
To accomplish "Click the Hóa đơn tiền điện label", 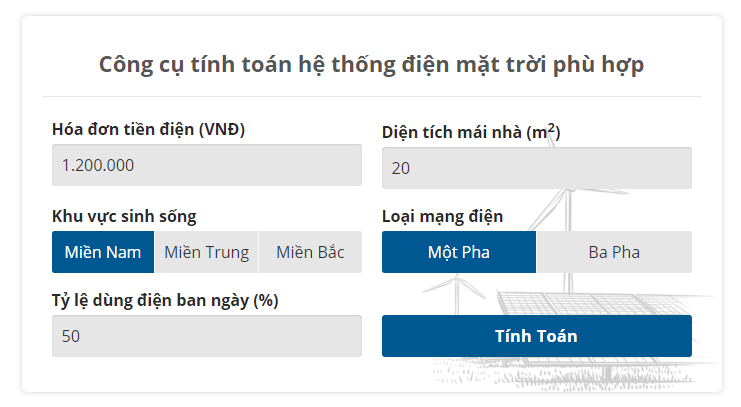I will point(148,129).
